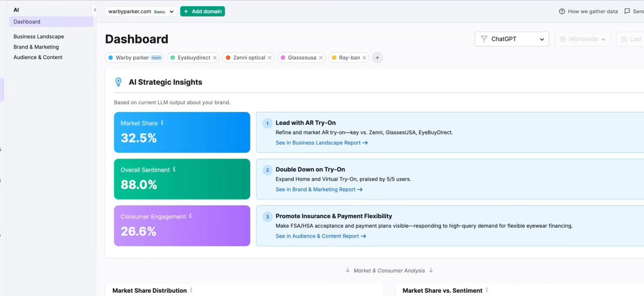Follow See in Brand & Marketing Report link
This screenshot has width=644, height=296.
tap(319, 189)
